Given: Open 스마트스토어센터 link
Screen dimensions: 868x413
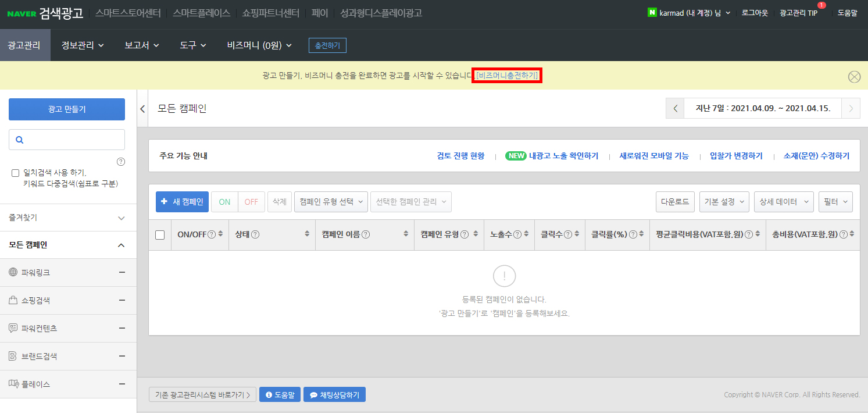Looking at the screenshot, I should 128,13.
